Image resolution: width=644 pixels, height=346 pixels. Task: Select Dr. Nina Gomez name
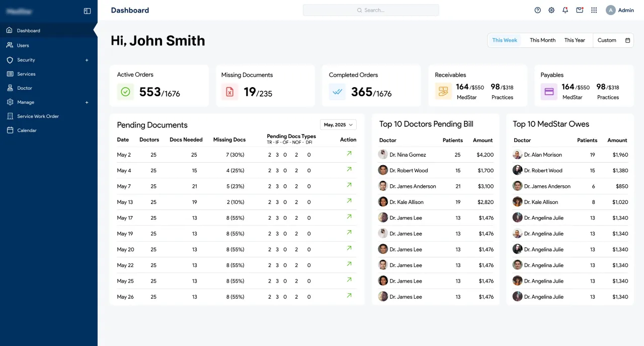[408, 155]
